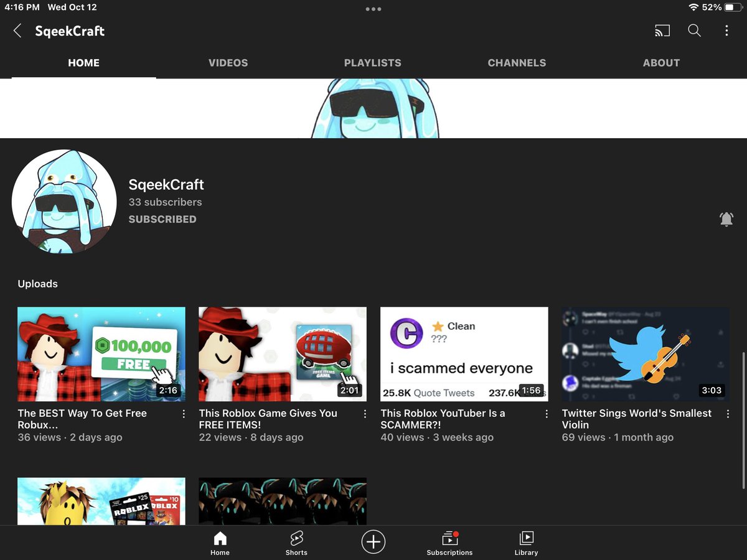
Task: Click the '33 subscribers' text
Action: tap(165, 202)
